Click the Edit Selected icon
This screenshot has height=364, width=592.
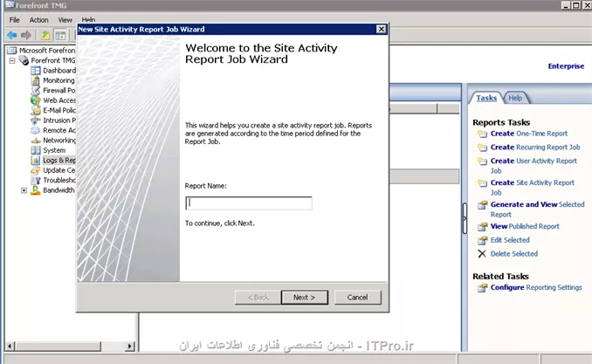(482, 240)
